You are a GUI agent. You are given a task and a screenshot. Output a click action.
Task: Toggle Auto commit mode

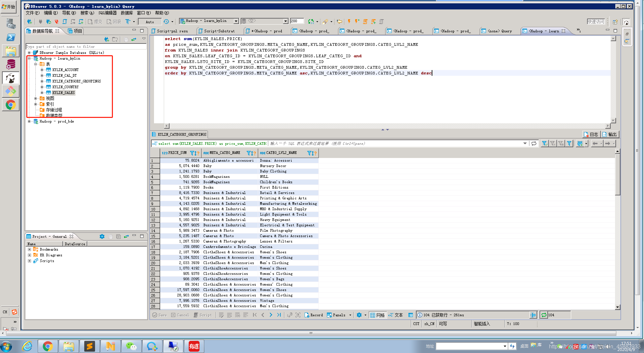150,22
